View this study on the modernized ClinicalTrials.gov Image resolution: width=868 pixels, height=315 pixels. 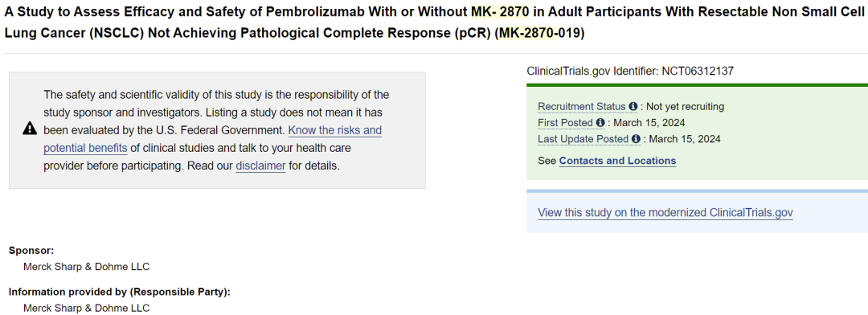[665, 213]
